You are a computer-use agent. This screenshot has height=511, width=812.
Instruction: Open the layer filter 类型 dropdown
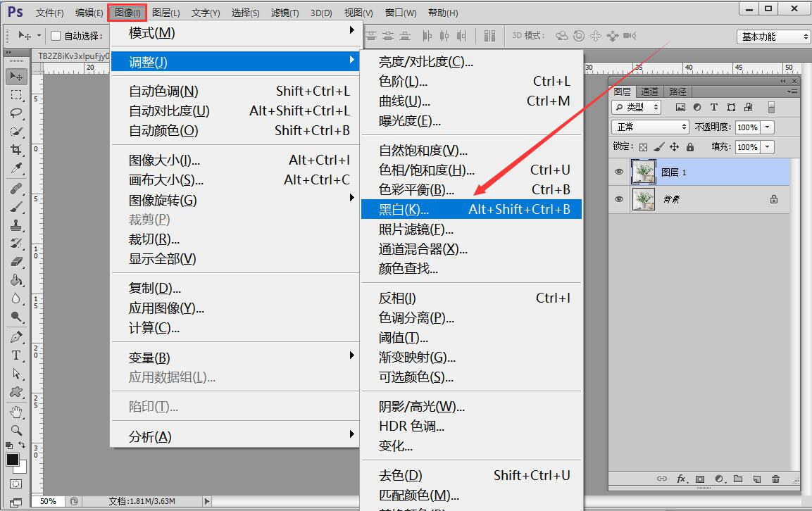pyautogui.click(x=636, y=107)
